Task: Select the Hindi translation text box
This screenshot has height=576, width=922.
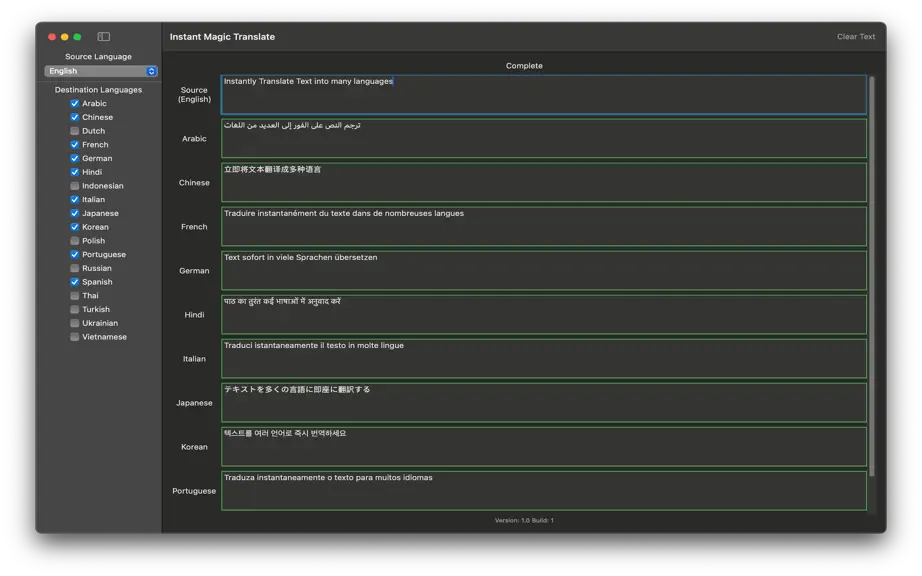Action: [x=543, y=315]
